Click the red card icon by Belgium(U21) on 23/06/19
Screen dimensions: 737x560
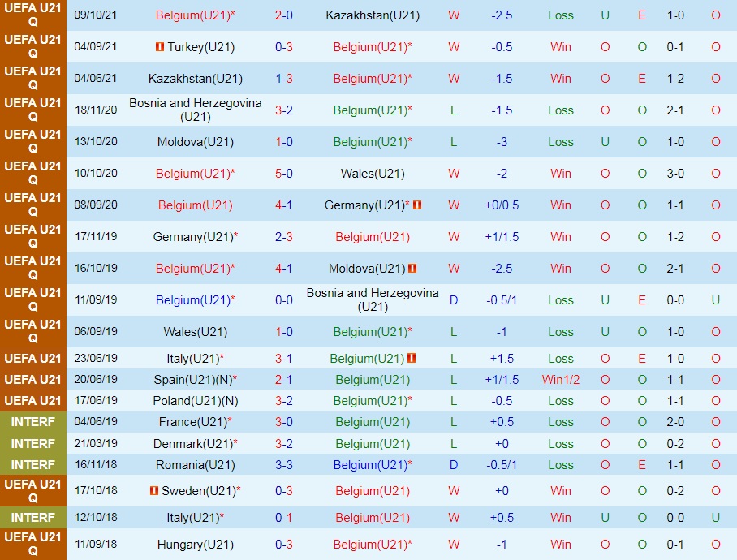(x=412, y=359)
